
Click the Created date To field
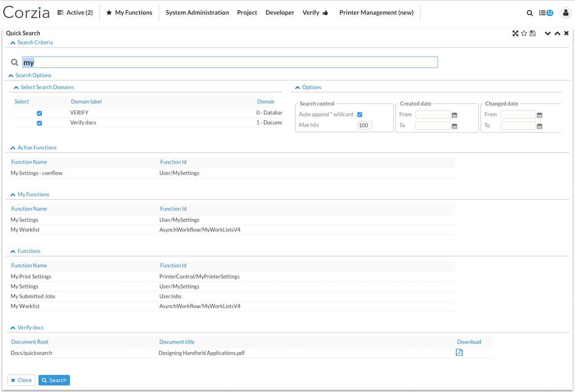click(x=433, y=126)
